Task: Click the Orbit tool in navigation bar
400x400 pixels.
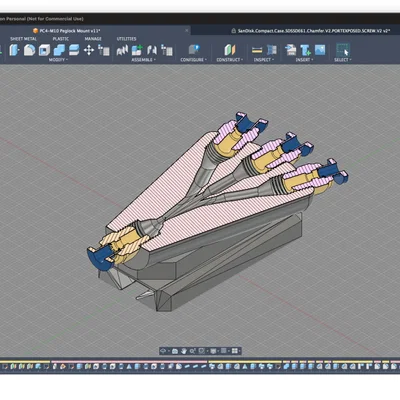Action: pyautogui.click(x=163, y=351)
